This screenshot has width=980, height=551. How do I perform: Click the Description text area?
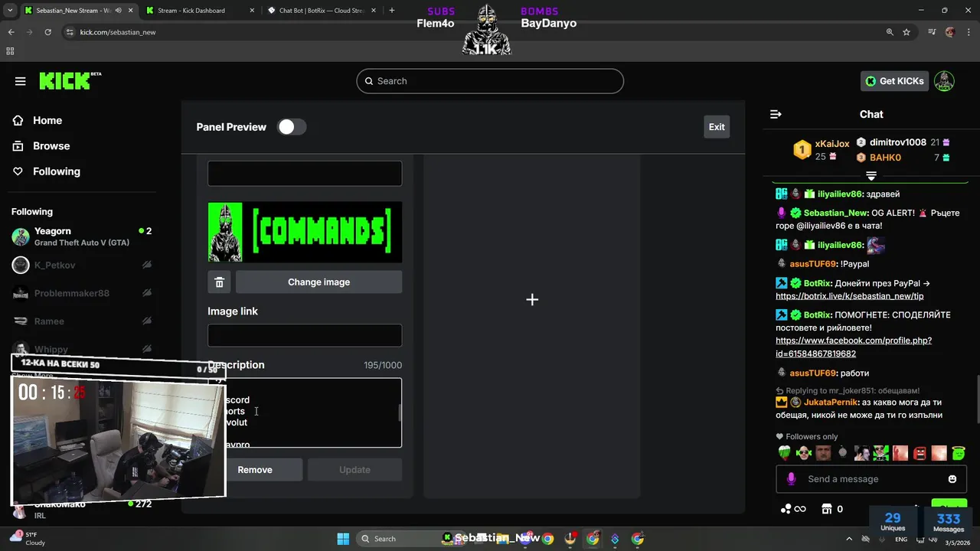[305, 412]
